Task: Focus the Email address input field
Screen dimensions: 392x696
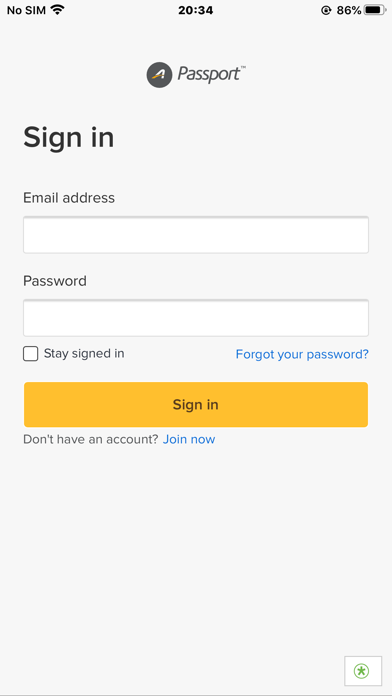Action: (196, 235)
